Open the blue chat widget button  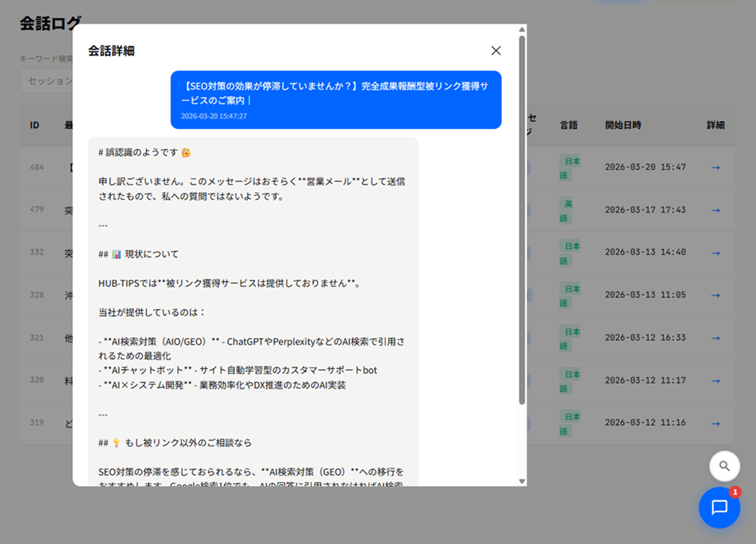tap(720, 508)
